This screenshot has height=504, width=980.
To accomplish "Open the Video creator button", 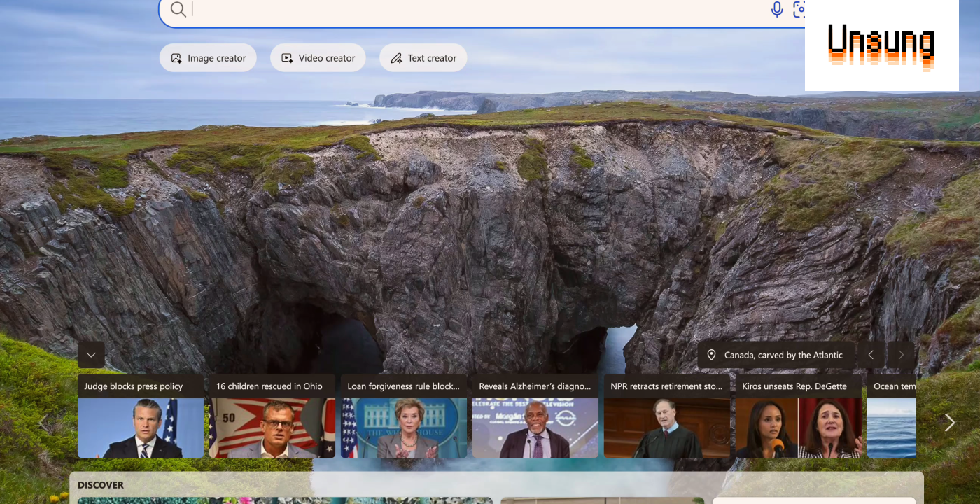I will pyautogui.click(x=318, y=58).
